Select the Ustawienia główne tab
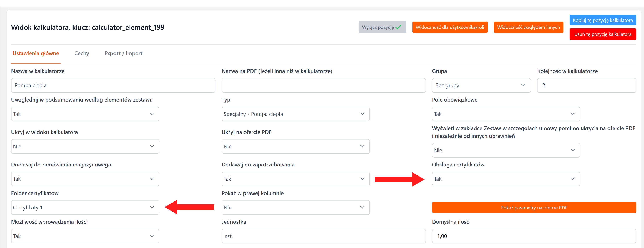Image resolution: width=644 pixels, height=248 pixels. 36,53
